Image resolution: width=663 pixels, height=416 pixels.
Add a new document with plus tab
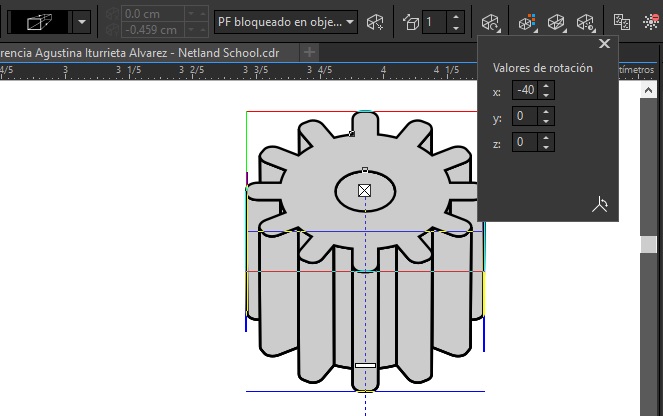[x=310, y=51]
